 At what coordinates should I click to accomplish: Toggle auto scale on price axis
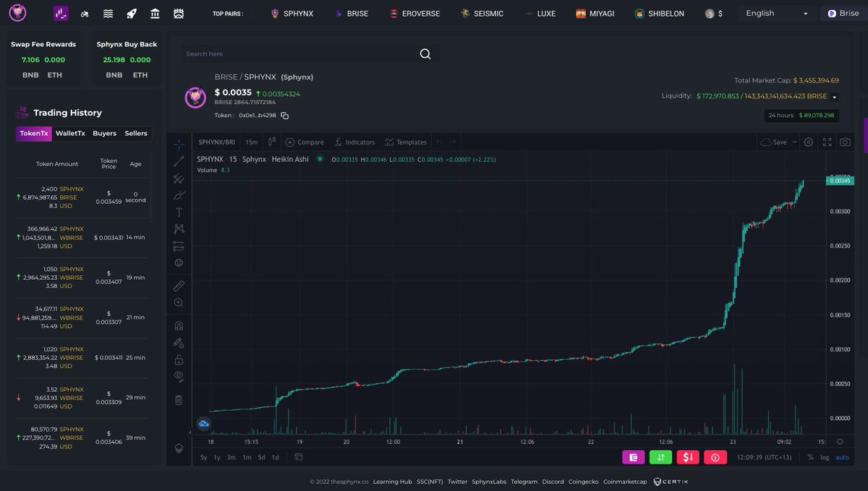pos(843,457)
